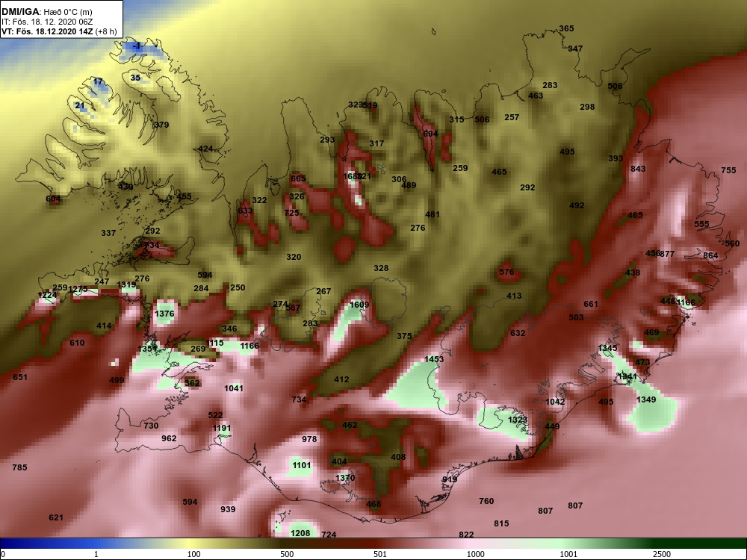Click the map value '1191'

click(x=222, y=428)
